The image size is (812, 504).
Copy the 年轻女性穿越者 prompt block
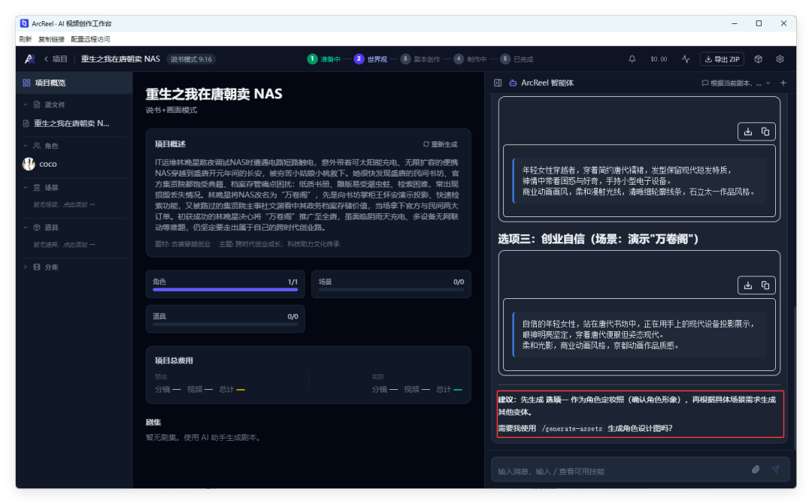pyautogui.click(x=765, y=131)
